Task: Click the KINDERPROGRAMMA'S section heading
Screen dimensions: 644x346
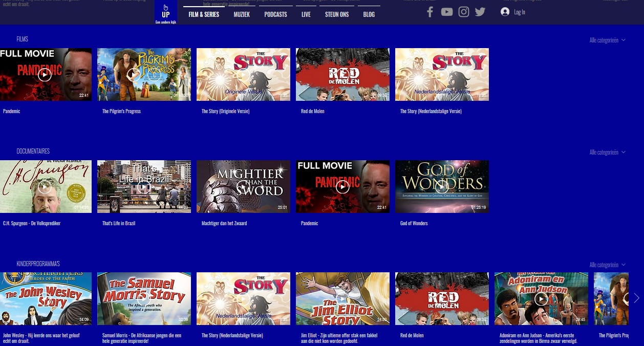Action: [x=38, y=264]
